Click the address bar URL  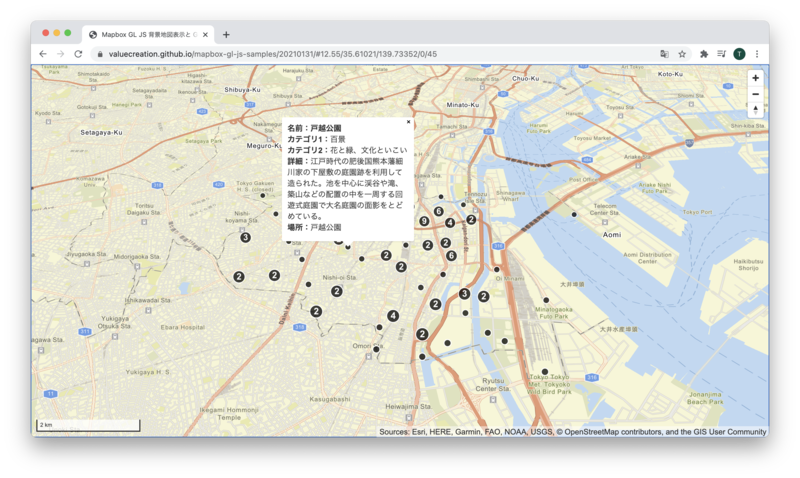point(272,54)
